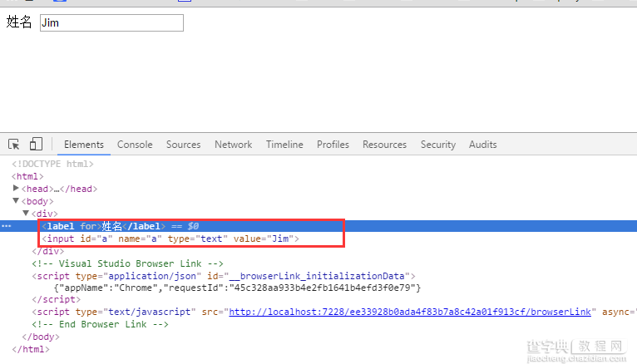Select the closing </div> tag line
Viewport: 637px width, 364px height.
pyautogui.click(x=48, y=251)
